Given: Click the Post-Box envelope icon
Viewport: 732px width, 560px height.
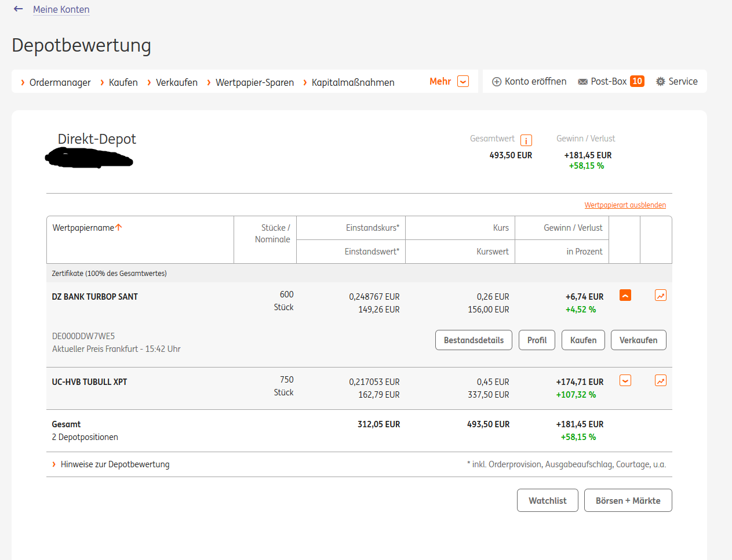Looking at the screenshot, I should [x=582, y=82].
